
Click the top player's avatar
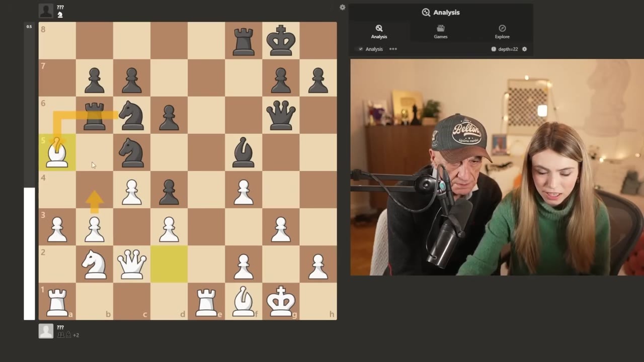tap(46, 11)
